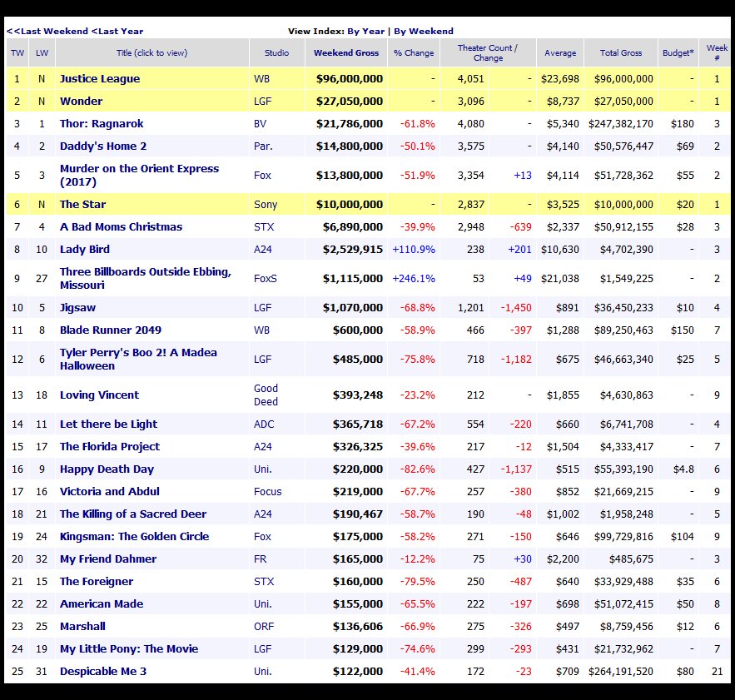
Task: Open The Foreigner movie page
Action: click(x=96, y=581)
